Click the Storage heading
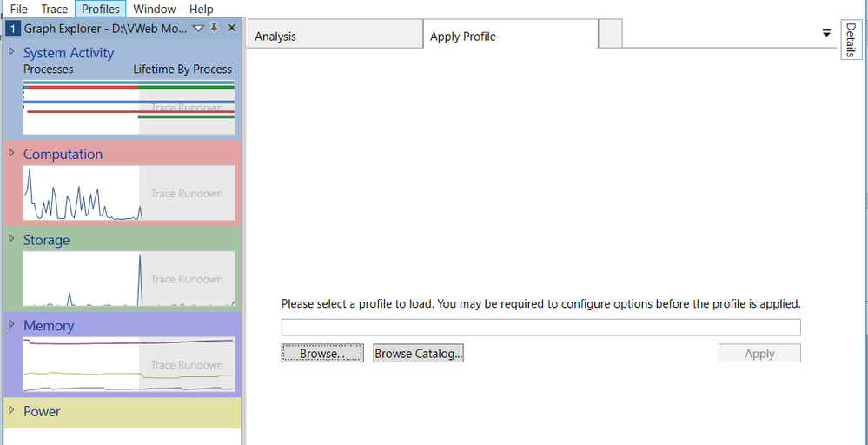 tap(47, 240)
